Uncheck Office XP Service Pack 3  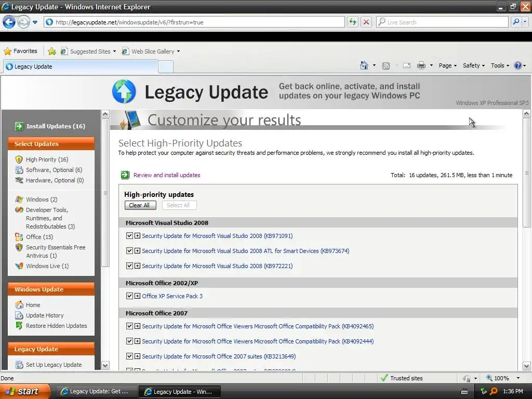(x=129, y=296)
